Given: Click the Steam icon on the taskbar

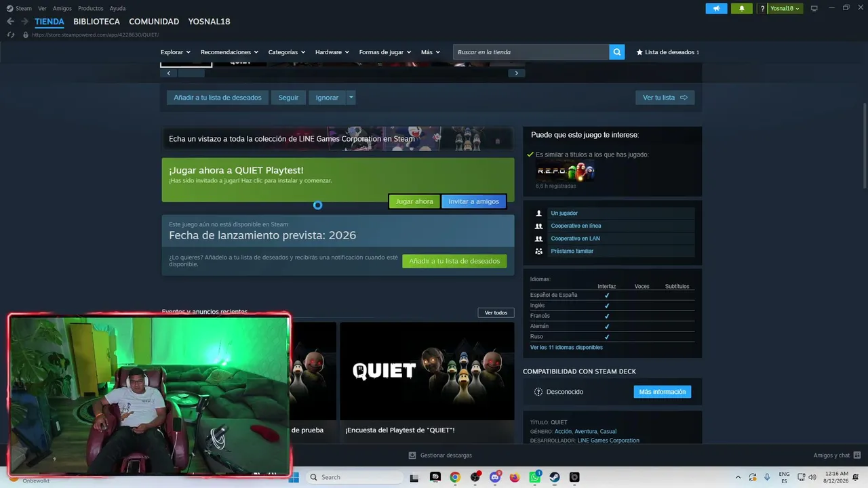Looking at the screenshot, I should point(555,477).
